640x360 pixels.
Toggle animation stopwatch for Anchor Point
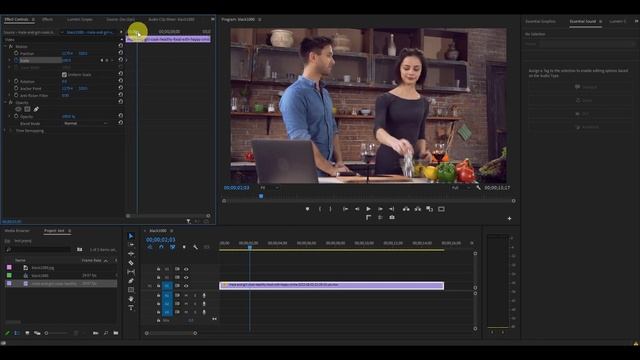coord(16,88)
